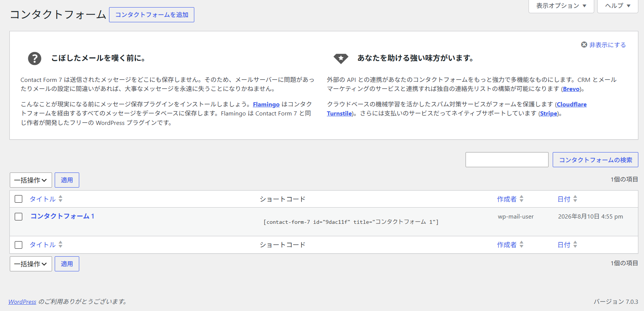Sort by 日付 in table header
This screenshot has height=311, width=644.
pyautogui.click(x=564, y=199)
